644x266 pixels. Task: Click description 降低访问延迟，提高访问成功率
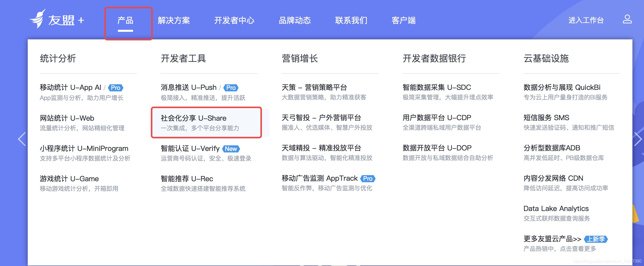566,188
